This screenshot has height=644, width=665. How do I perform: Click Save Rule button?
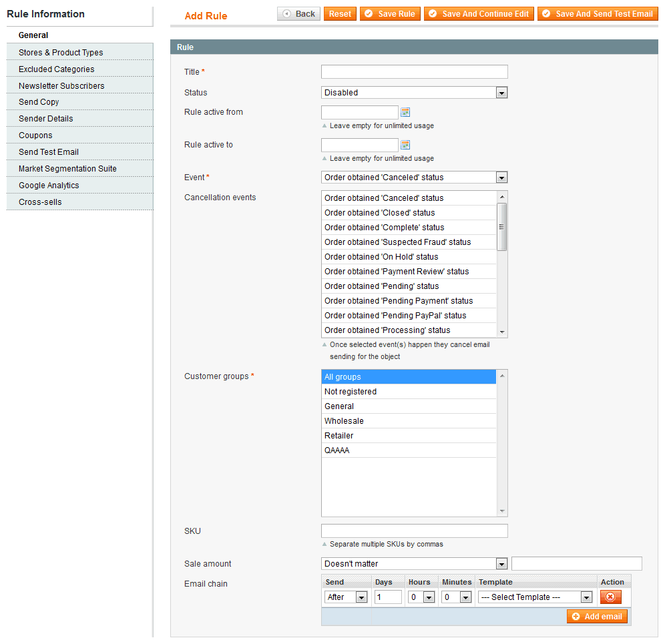click(x=390, y=14)
